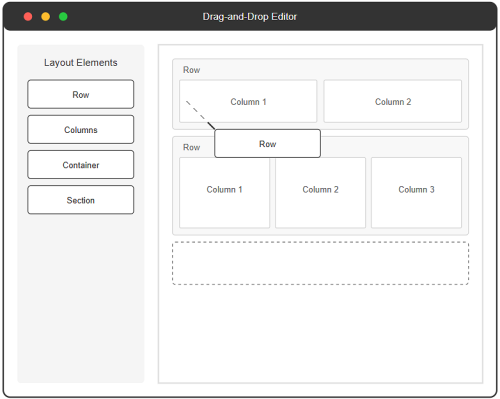Click the red close window button

[28, 16]
